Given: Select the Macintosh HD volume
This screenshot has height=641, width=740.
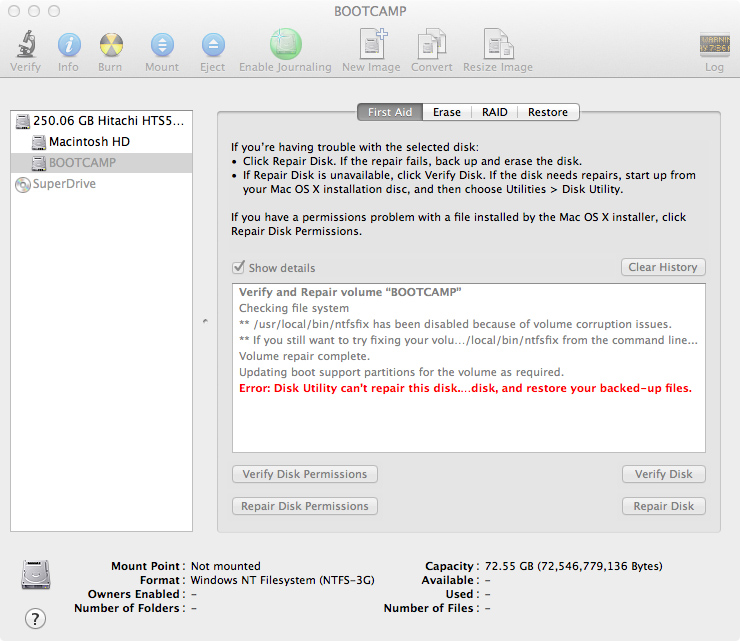Looking at the screenshot, I should 101,142.
